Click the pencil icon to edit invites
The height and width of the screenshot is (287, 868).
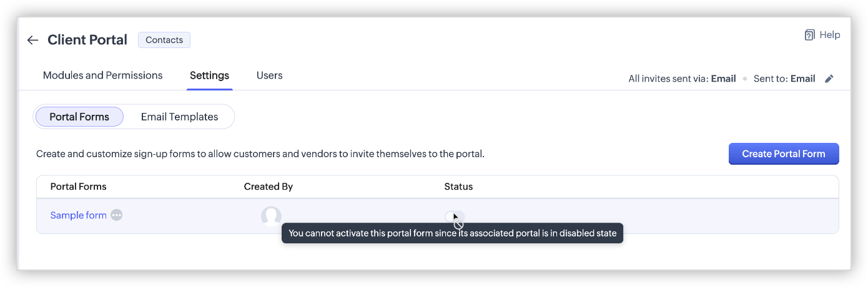(x=829, y=79)
